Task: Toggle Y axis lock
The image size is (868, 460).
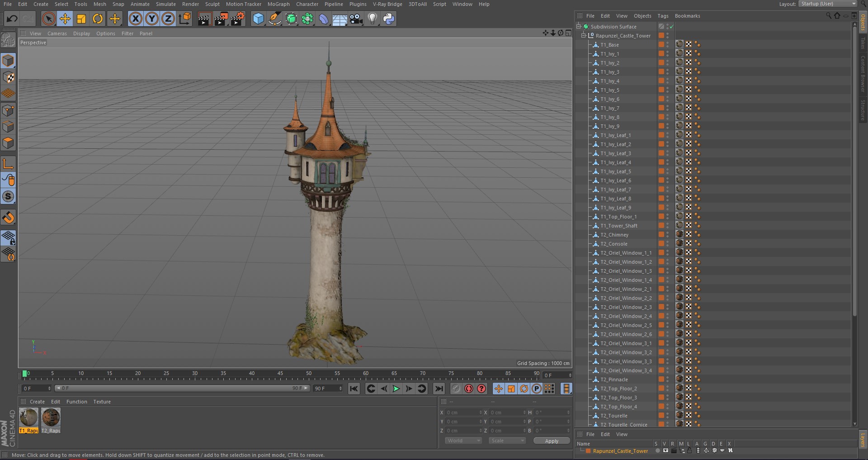Action: tap(152, 19)
